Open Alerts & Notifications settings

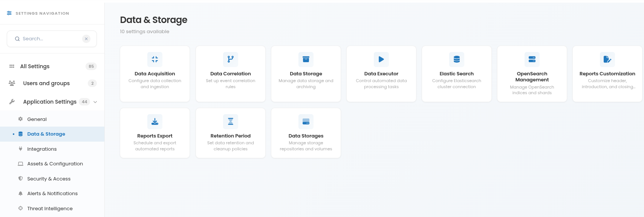click(x=52, y=193)
